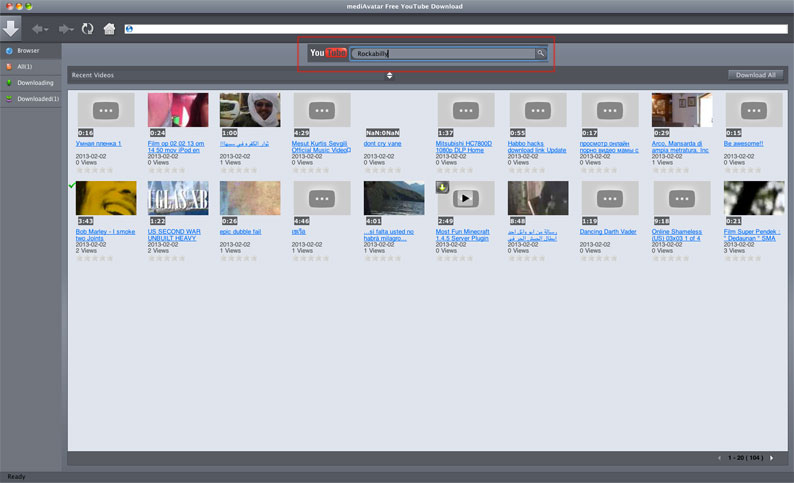
Task: Go to next results page arrow
Action: 777,457
